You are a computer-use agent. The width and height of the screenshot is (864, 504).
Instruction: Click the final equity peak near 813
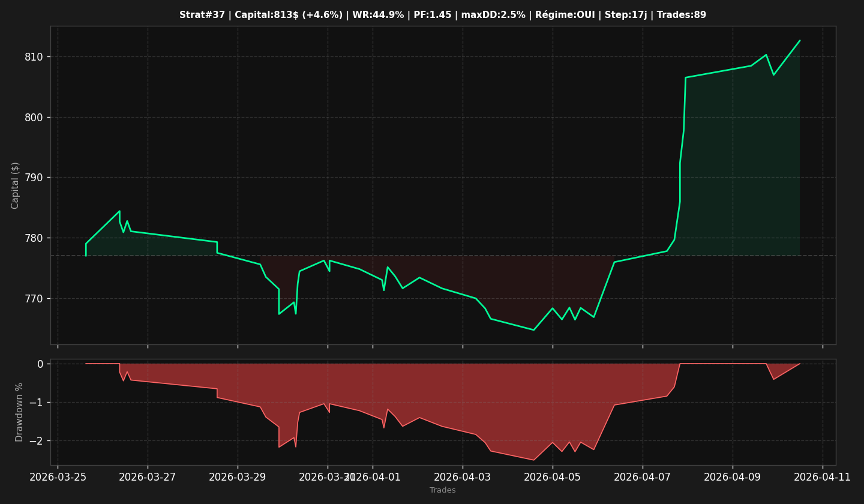(x=800, y=41)
